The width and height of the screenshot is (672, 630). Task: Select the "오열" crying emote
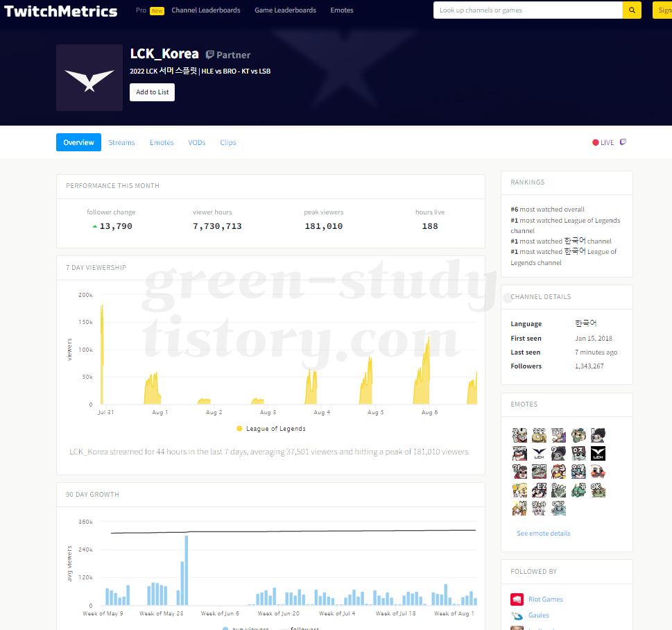pyautogui.click(x=578, y=471)
